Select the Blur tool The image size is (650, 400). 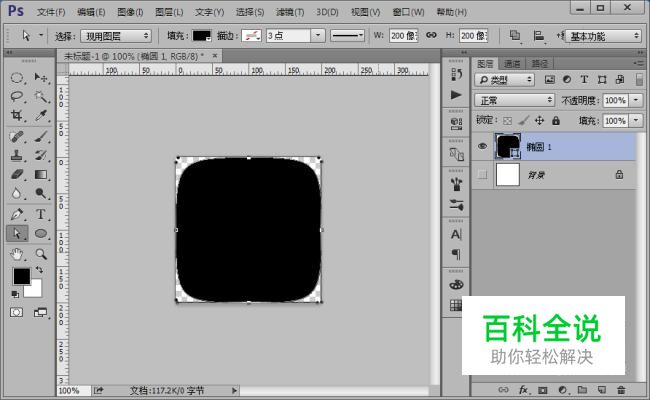click(17, 193)
